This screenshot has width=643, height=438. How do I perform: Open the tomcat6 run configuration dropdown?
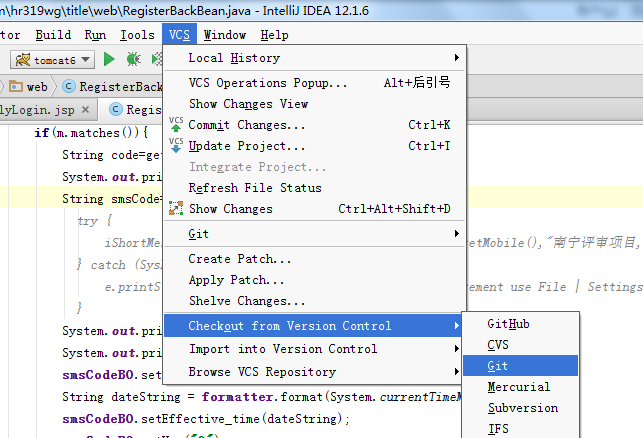tap(85, 60)
